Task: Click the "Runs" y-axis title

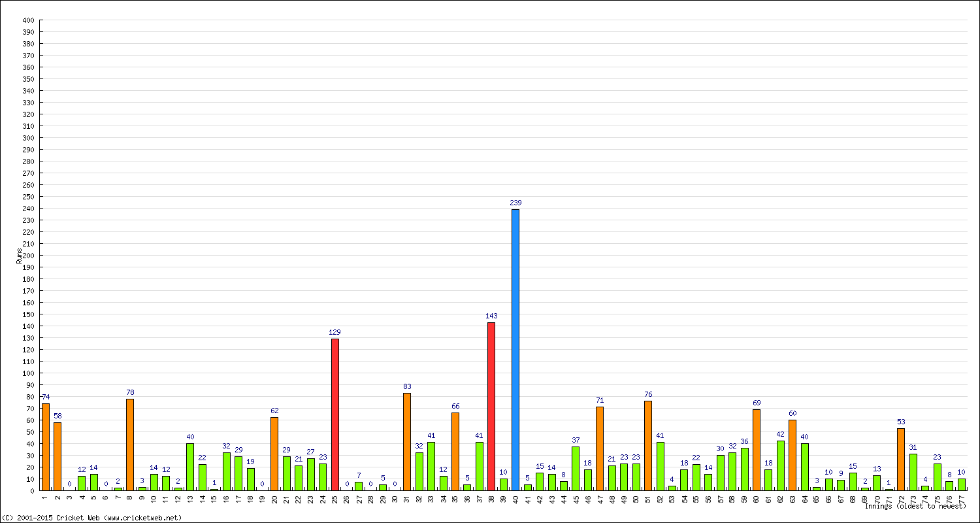Action: 19,256
